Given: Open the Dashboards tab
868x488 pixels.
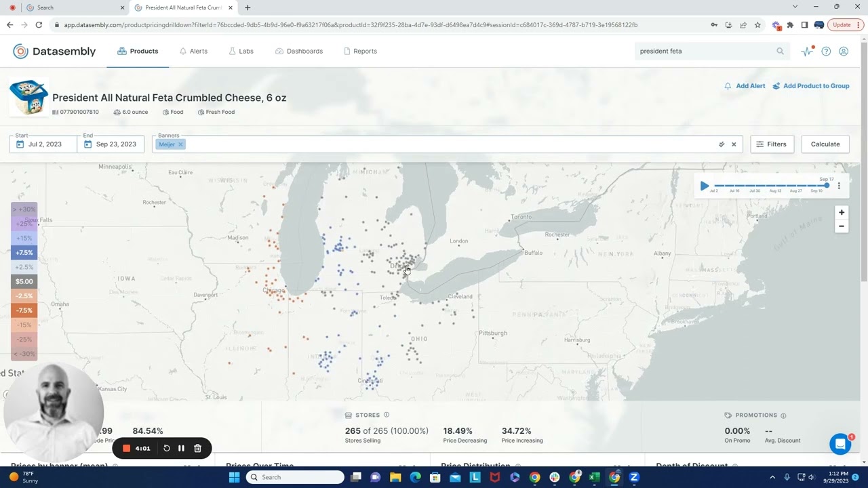Looking at the screenshot, I should (299, 51).
